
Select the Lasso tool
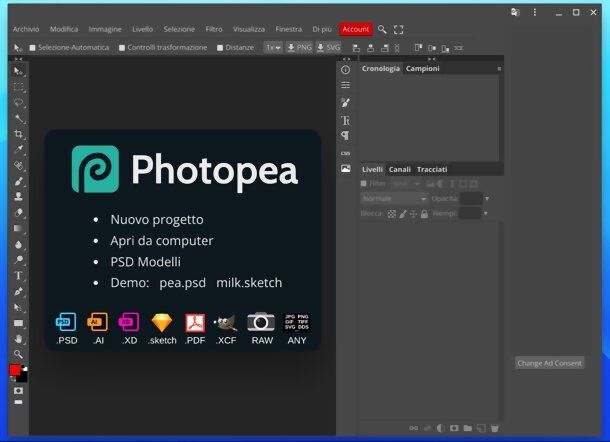[x=18, y=103]
